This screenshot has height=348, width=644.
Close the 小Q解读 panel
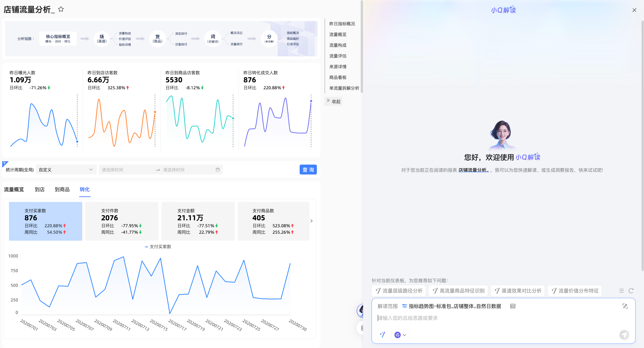pos(634,10)
